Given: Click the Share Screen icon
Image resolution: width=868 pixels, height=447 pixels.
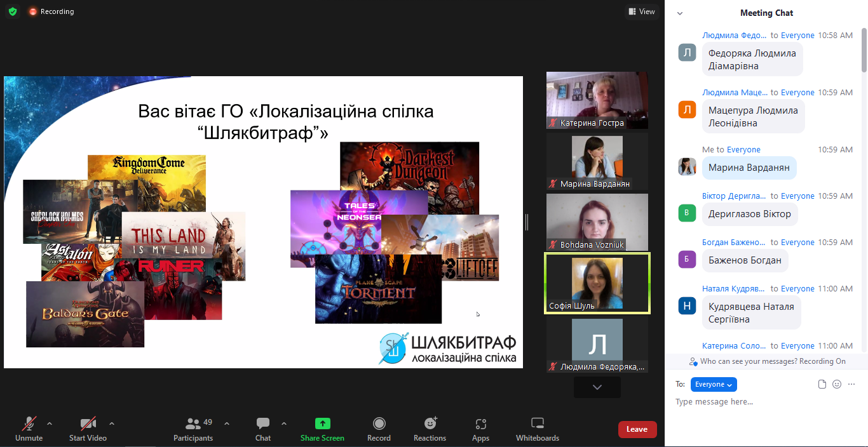Looking at the screenshot, I should (x=322, y=424).
